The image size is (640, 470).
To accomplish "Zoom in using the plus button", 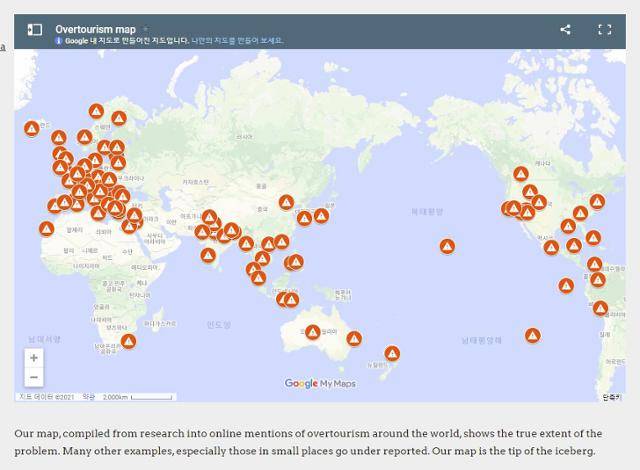I will [34, 358].
